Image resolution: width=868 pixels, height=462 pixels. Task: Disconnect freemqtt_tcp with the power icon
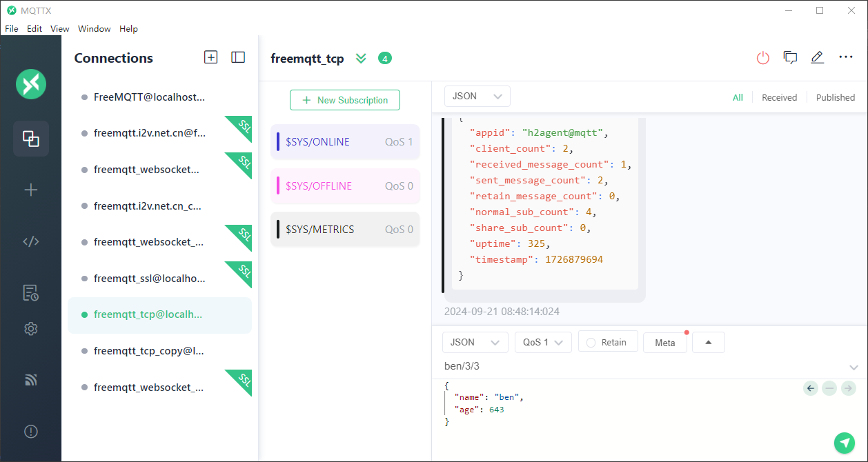click(x=762, y=57)
